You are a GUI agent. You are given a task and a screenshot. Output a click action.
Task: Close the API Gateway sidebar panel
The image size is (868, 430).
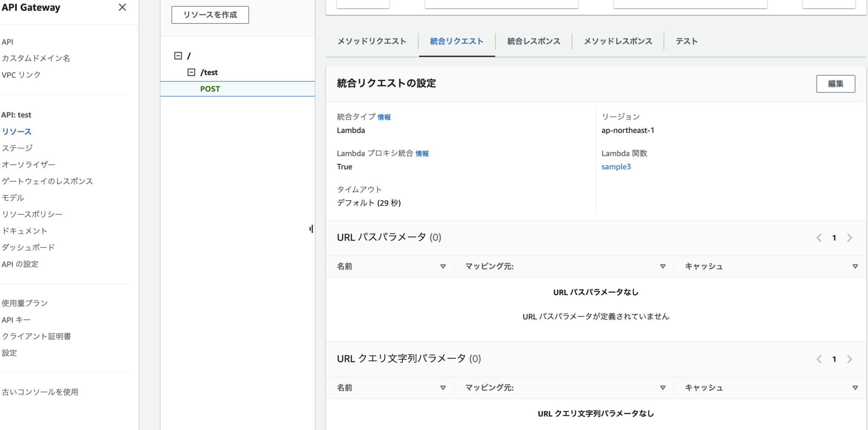(122, 7)
